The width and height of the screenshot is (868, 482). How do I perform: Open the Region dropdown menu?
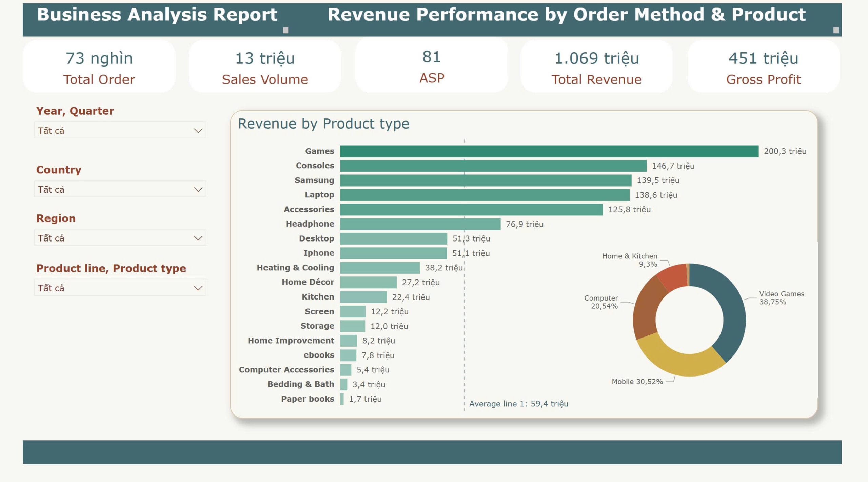click(x=120, y=237)
